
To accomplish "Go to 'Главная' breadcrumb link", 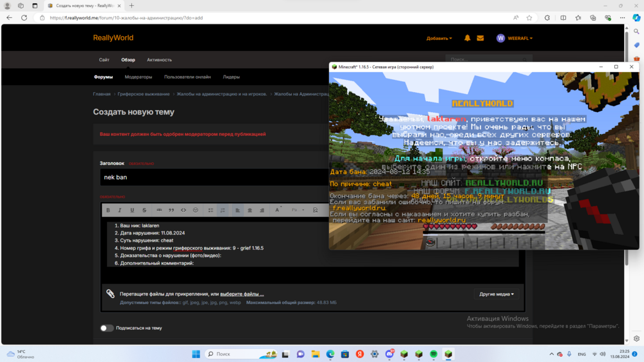I will tap(102, 94).
